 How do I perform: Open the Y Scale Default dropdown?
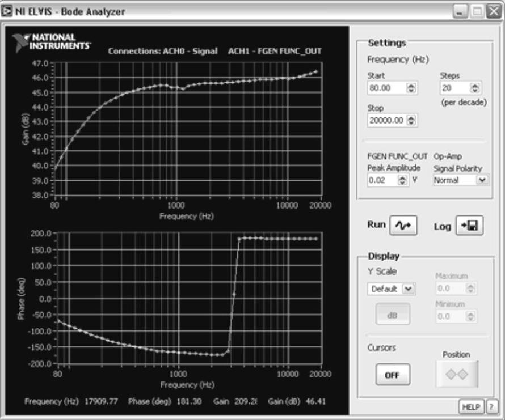(391, 289)
